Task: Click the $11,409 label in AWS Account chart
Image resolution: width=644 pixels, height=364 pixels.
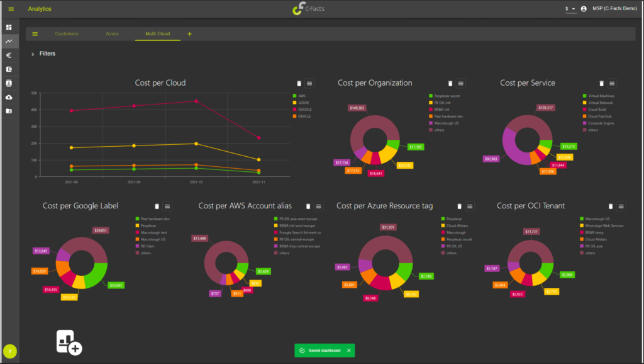Action: (x=199, y=238)
